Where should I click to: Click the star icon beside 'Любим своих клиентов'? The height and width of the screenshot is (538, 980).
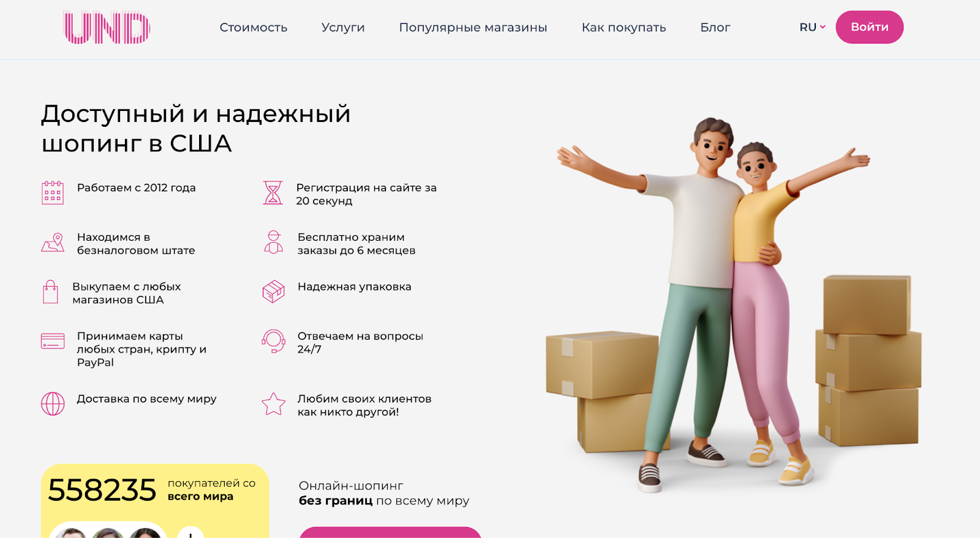pos(273,404)
